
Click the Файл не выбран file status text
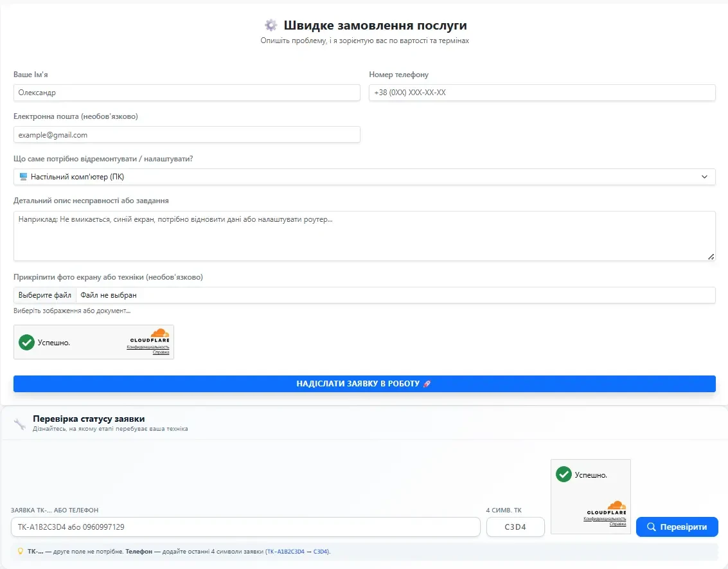point(109,295)
